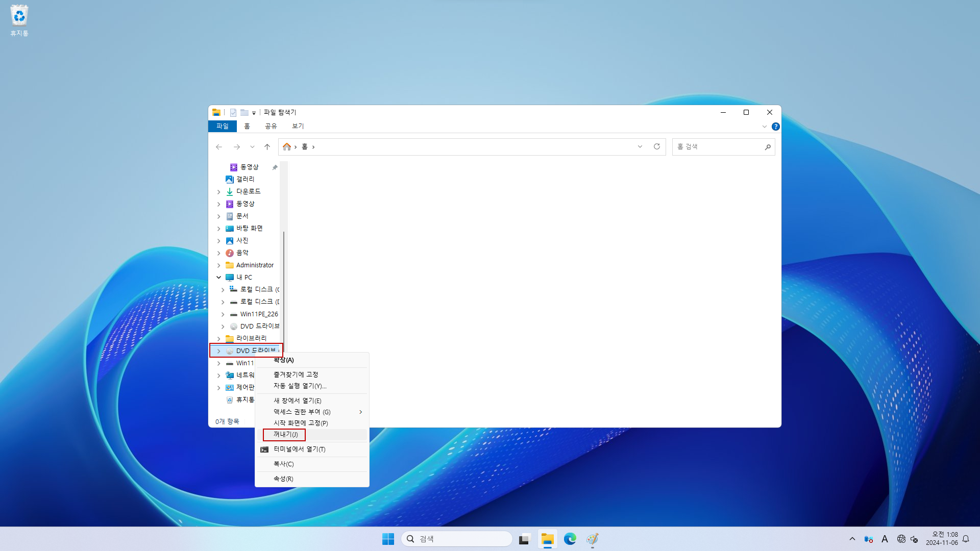This screenshot has height=551, width=980.
Task: Toggle the ribbon expand chevron
Action: 764,127
